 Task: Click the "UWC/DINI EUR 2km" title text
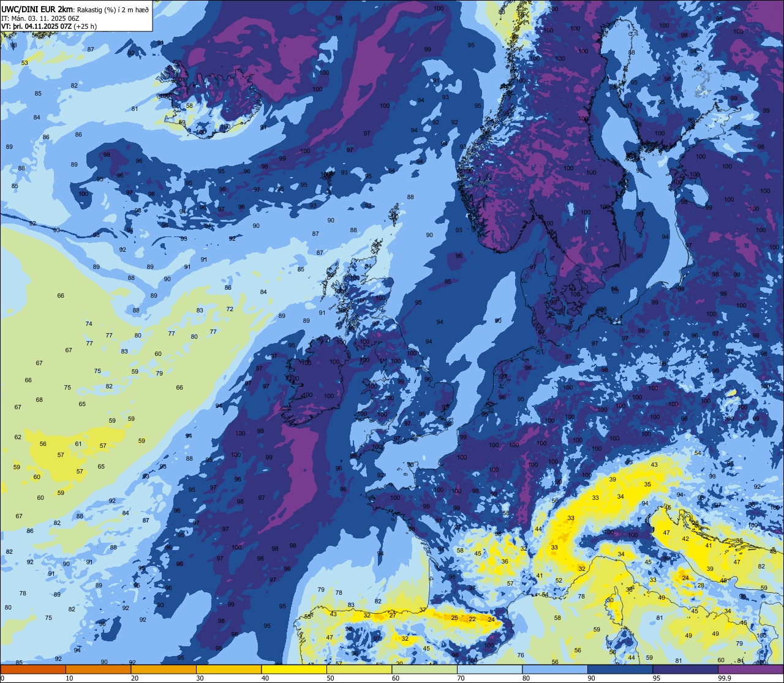36,9
